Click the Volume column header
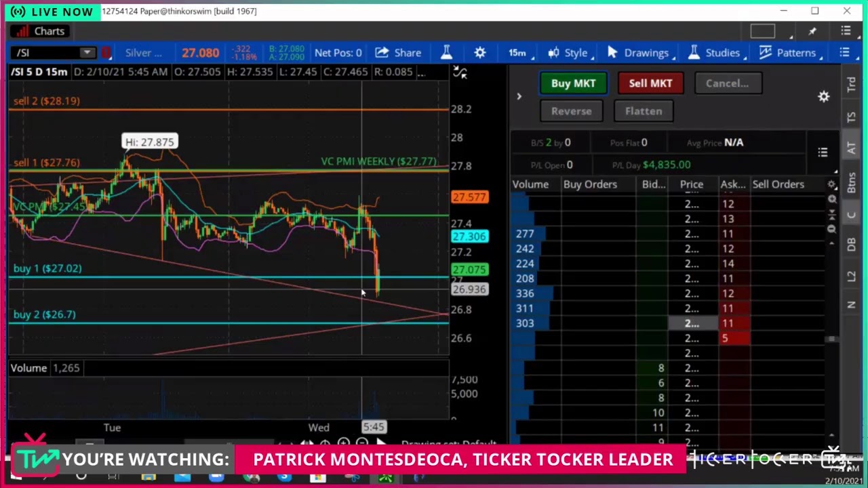This screenshot has height=488, width=868. (530, 184)
